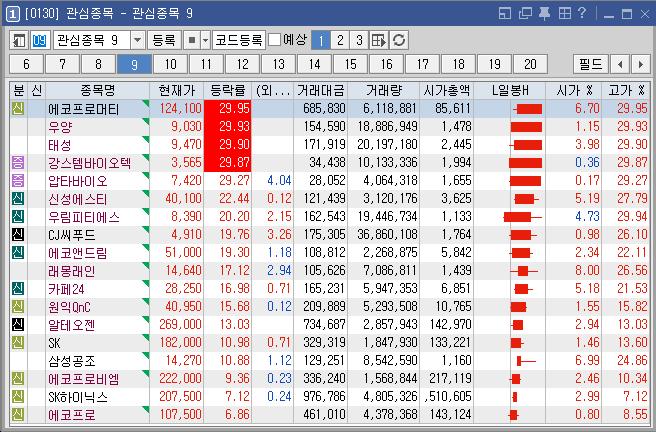This screenshot has height=432, width=656.
Task: Sort by the 현재가 column header
Action: tap(177, 90)
